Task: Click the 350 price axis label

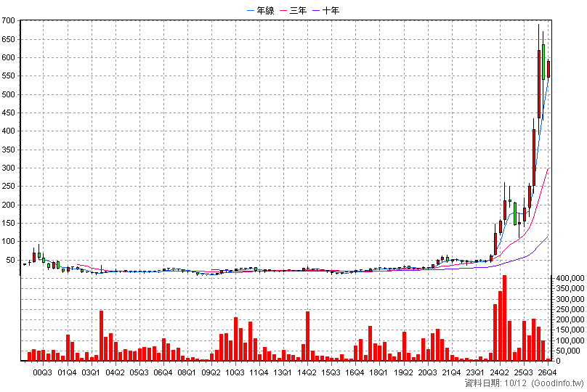Action: (8, 150)
